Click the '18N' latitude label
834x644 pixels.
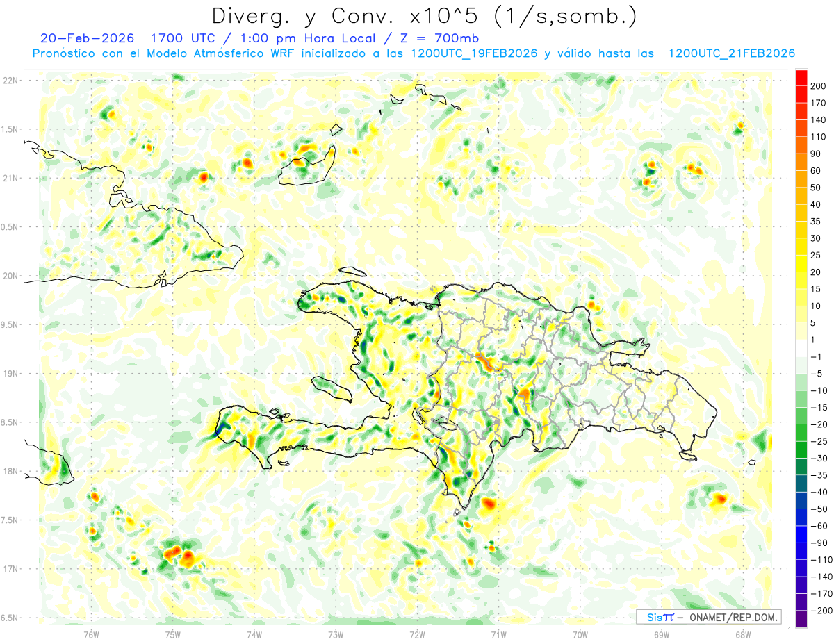[x=10, y=471]
